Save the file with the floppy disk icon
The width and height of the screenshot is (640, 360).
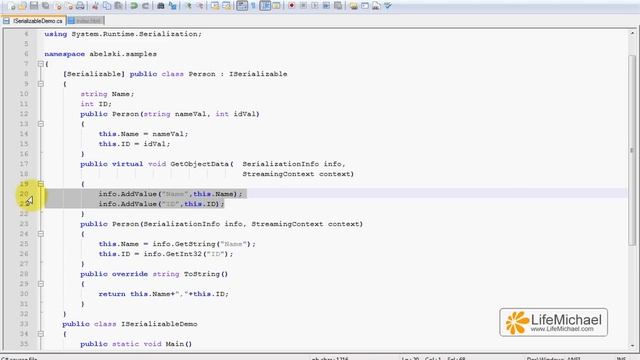pos(34,6)
